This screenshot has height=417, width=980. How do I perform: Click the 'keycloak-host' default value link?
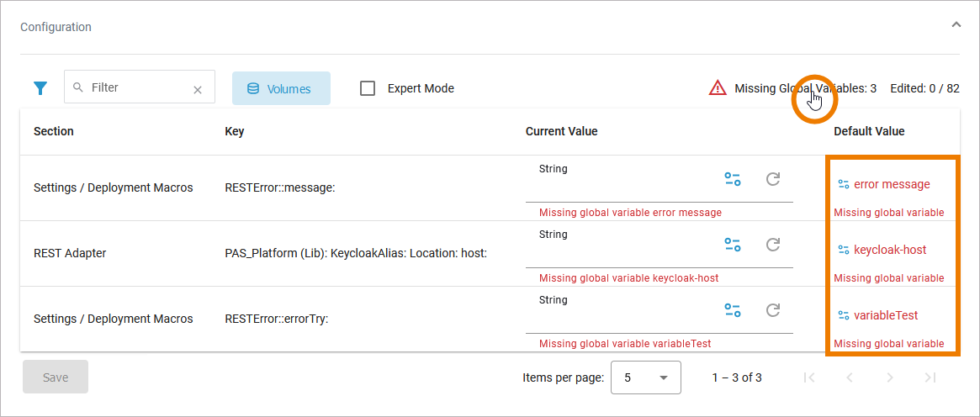click(x=889, y=250)
